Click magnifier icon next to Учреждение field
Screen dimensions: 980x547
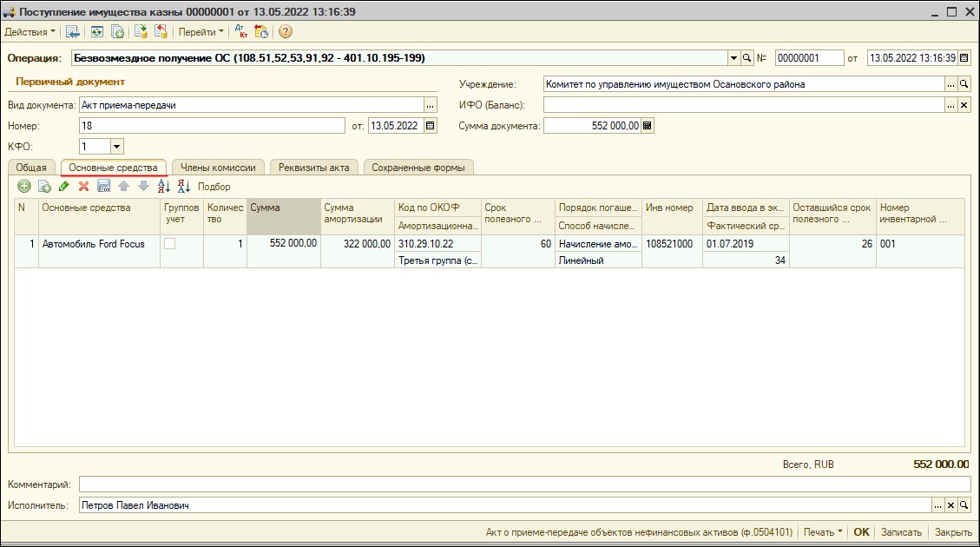pyautogui.click(x=964, y=84)
